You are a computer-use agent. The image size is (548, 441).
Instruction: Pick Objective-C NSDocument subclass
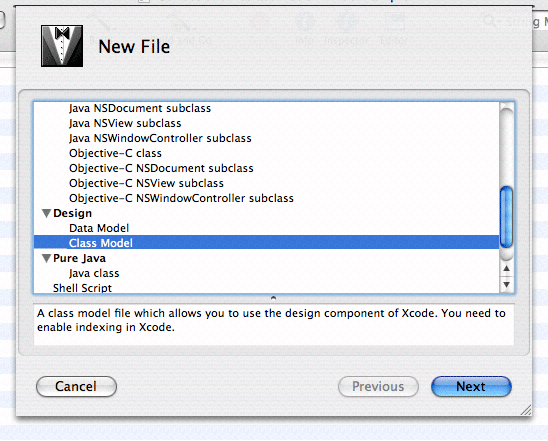[161, 168]
